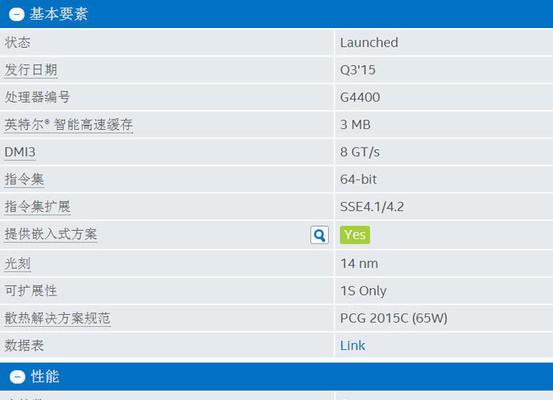Click the 光刻 underlined label
The width and height of the screenshot is (553, 400).
point(17,263)
